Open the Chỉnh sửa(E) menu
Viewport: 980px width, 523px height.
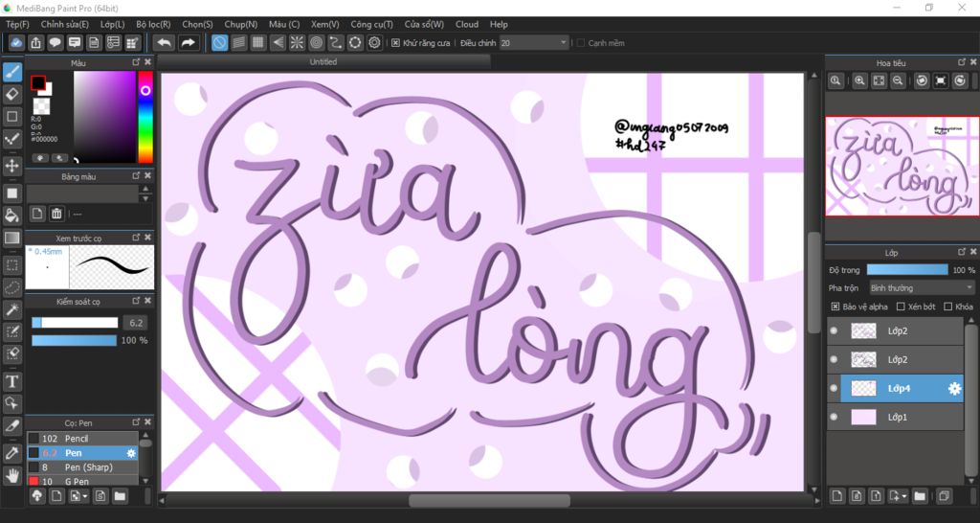coord(65,24)
